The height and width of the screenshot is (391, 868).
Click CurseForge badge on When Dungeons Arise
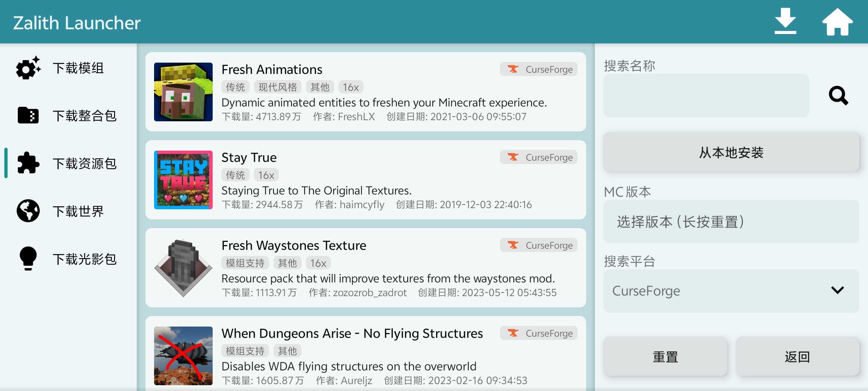pos(539,333)
